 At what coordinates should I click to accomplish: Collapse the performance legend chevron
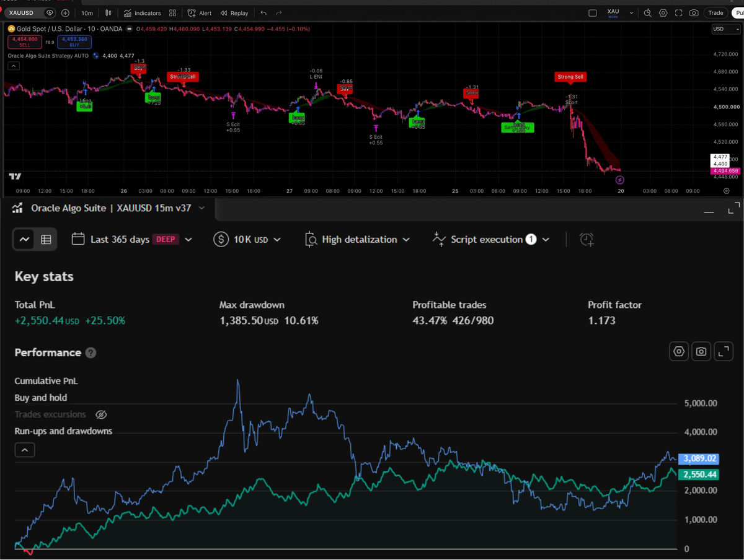pos(24,450)
